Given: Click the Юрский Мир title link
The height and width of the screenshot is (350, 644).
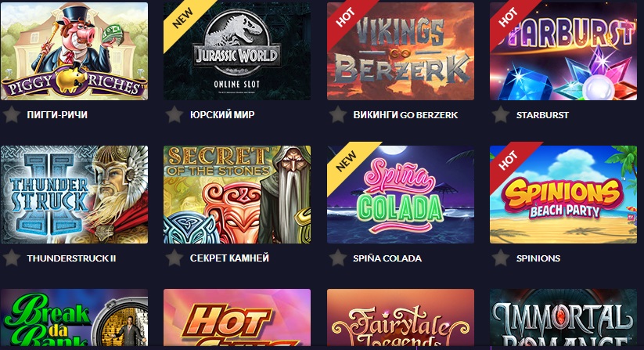Looking at the screenshot, I should (222, 114).
